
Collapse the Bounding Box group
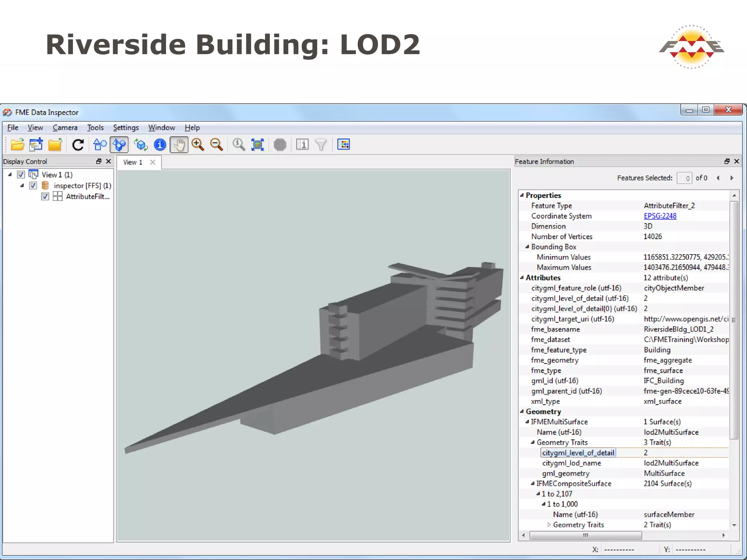[527, 247]
